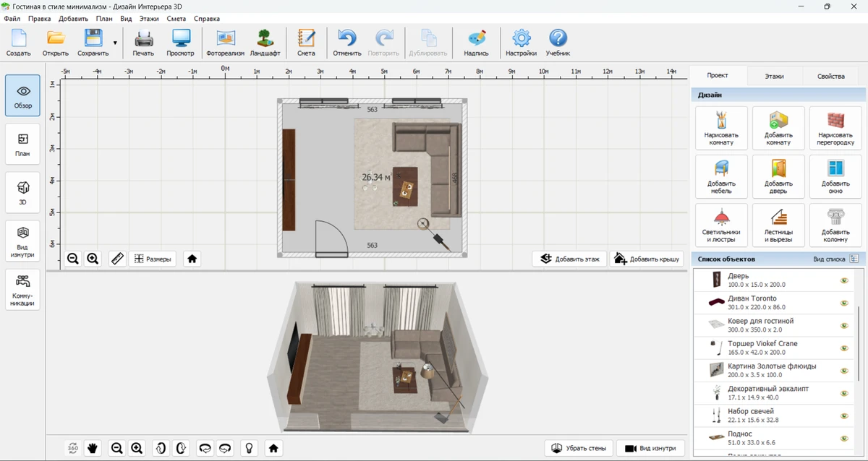Open the Файл menu
The width and height of the screenshot is (868, 461).
[x=12, y=18]
